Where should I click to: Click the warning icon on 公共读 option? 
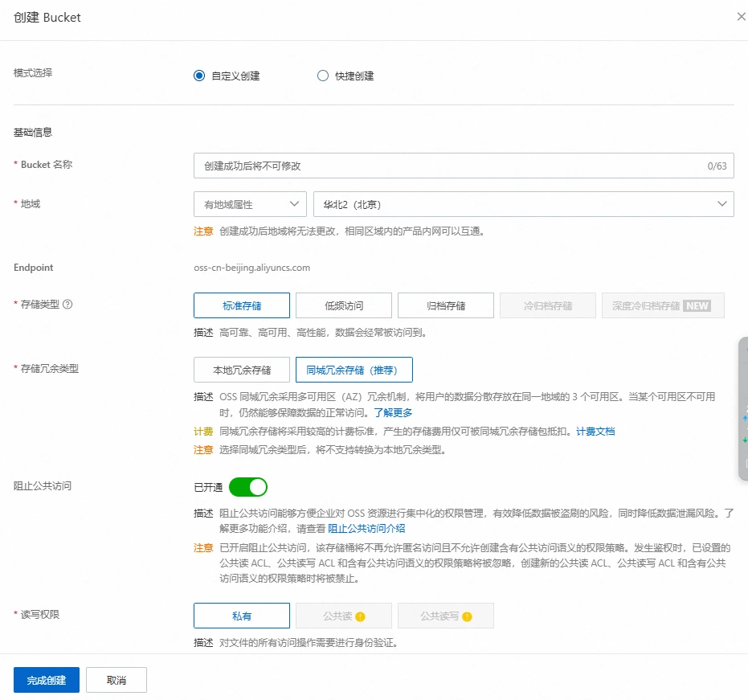coord(360,616)
